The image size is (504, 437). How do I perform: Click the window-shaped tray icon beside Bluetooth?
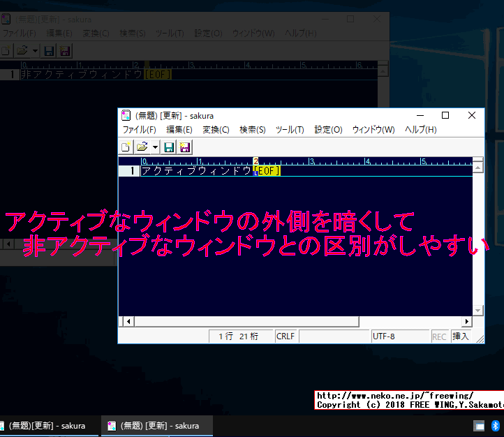(x=479, y=426)
